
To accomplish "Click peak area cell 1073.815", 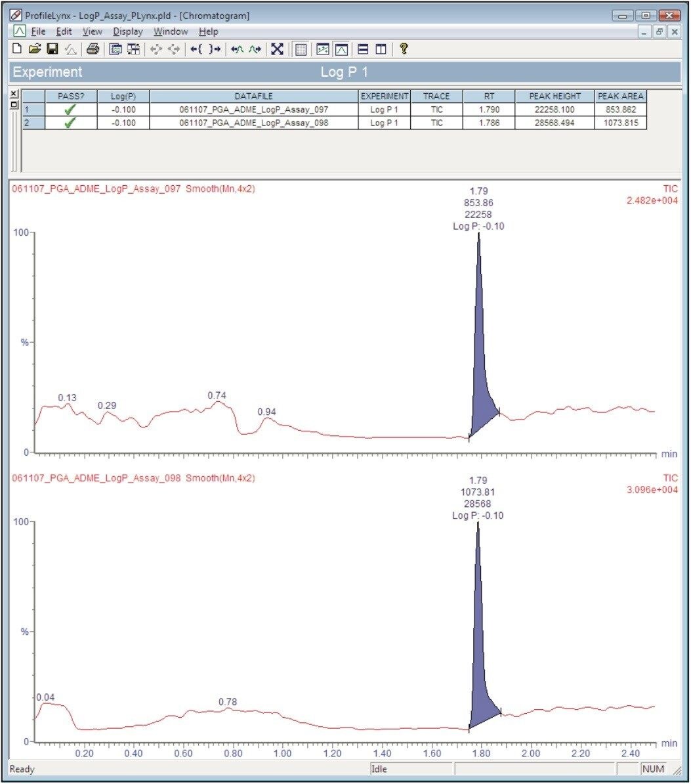I will [621, 123].
